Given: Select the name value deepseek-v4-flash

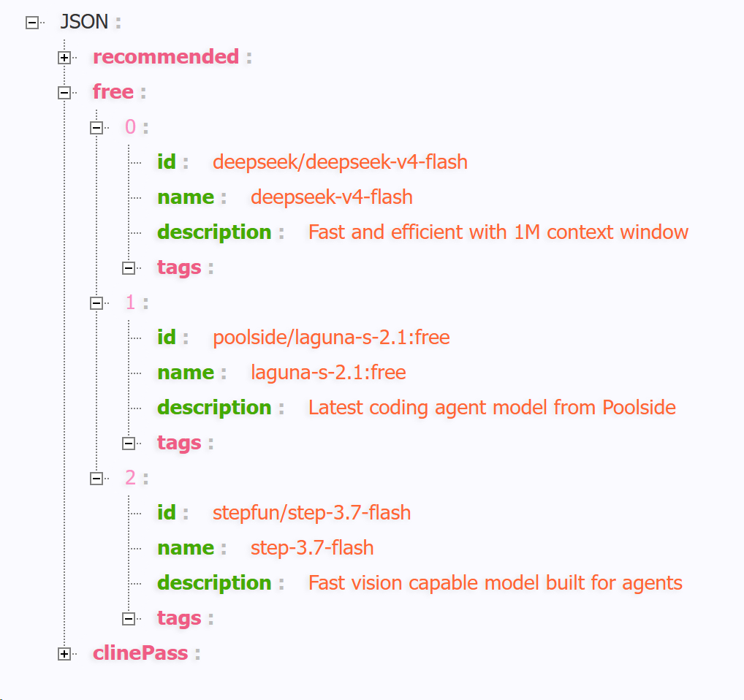Looking at the screenshot, I should (x=332, y=197).
